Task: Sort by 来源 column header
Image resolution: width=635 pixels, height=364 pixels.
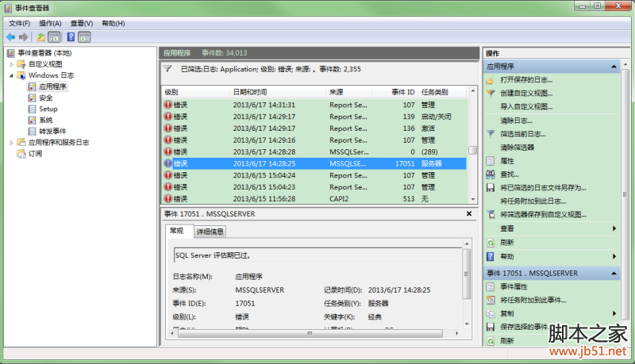Action: pyautogui.click(x=349, y=92)
